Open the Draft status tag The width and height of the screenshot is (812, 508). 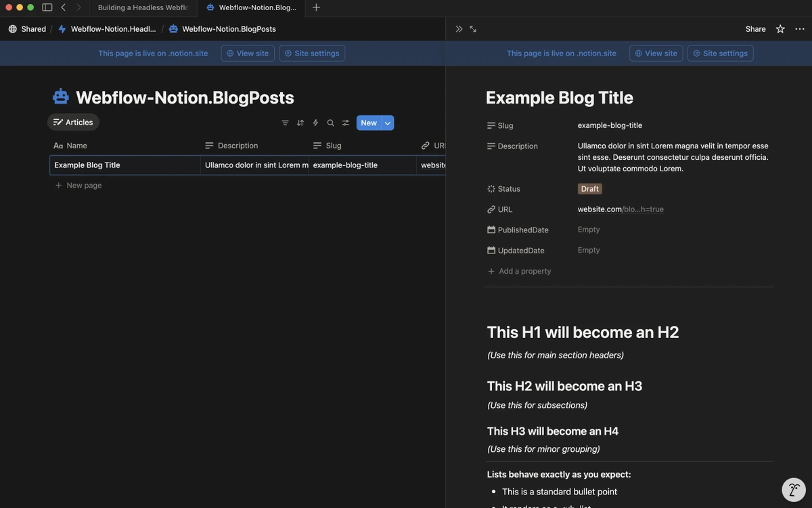[x=590, y=189]
